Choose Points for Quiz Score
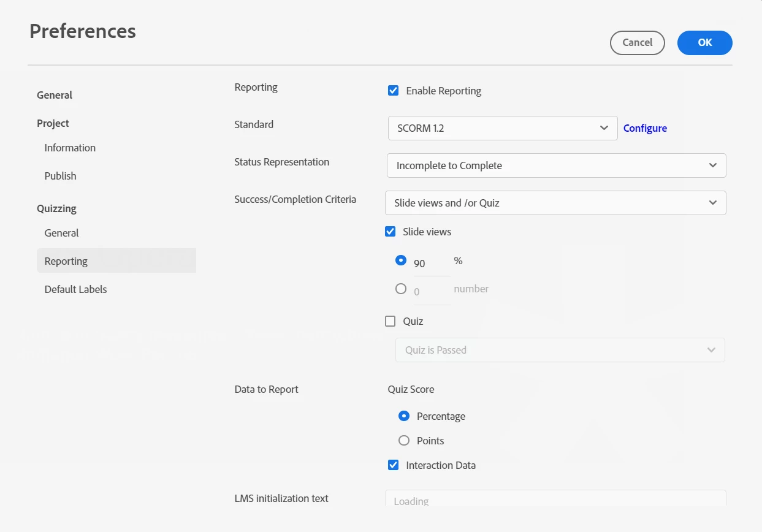The width and height of the screenshot is (762, 532). pos(404,441)
